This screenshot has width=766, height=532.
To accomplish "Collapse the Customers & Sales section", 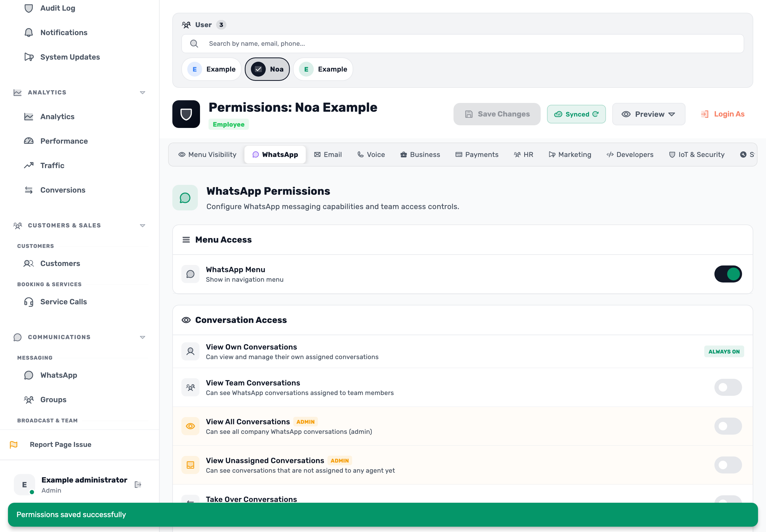I will pyautogui.click(x=142, y=225).
